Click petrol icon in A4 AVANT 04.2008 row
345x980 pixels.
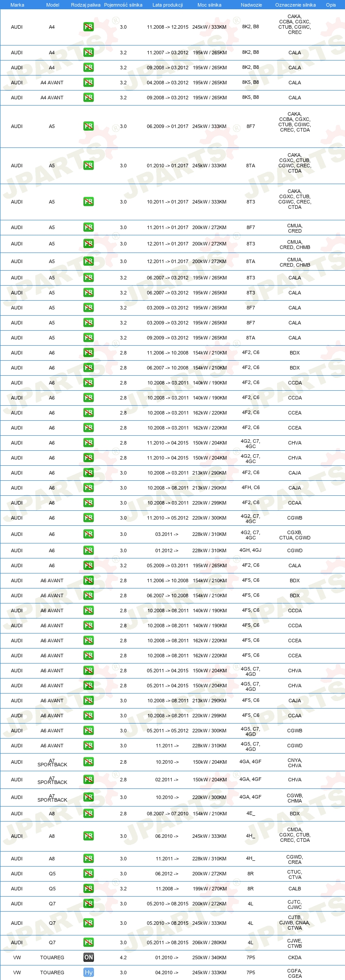[x=89, y=83]
